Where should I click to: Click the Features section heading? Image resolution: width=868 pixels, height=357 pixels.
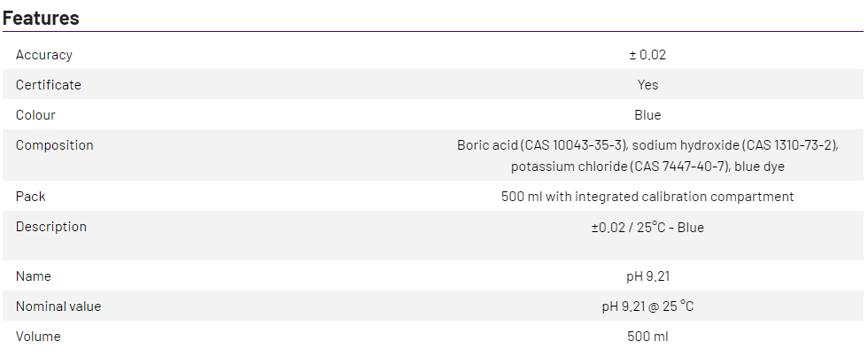click(41, 18)
